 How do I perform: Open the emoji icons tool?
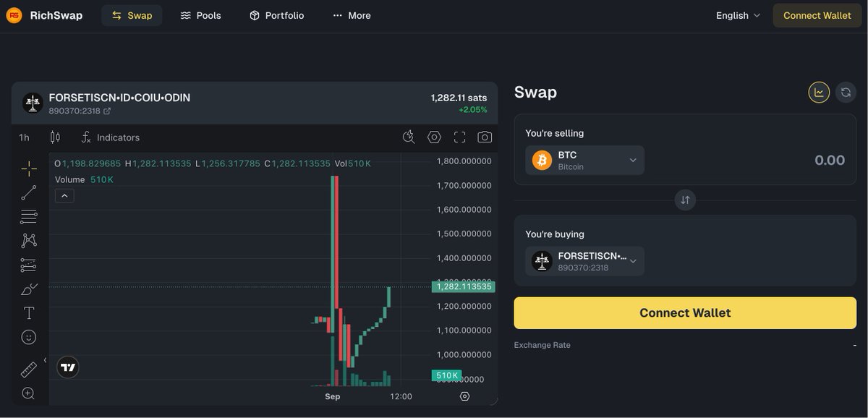[29, 337]
